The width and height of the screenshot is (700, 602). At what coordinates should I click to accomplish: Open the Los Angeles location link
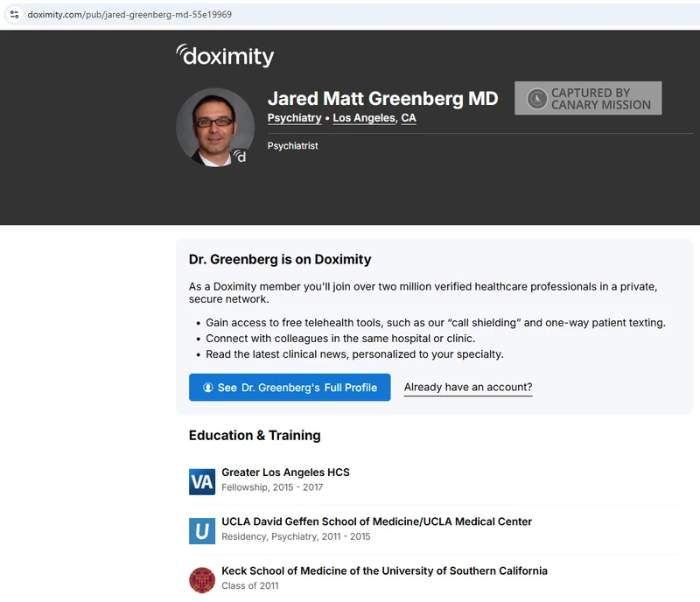364,118
